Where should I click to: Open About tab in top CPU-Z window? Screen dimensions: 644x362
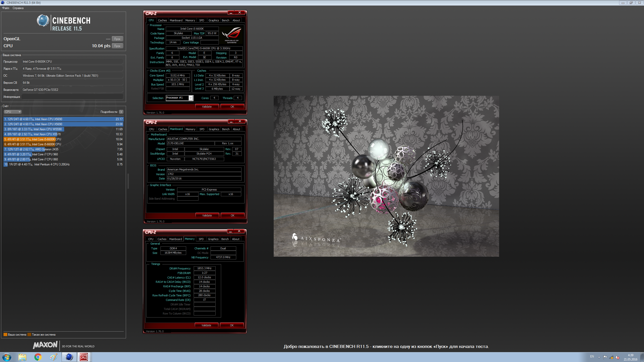click(236, 20)
